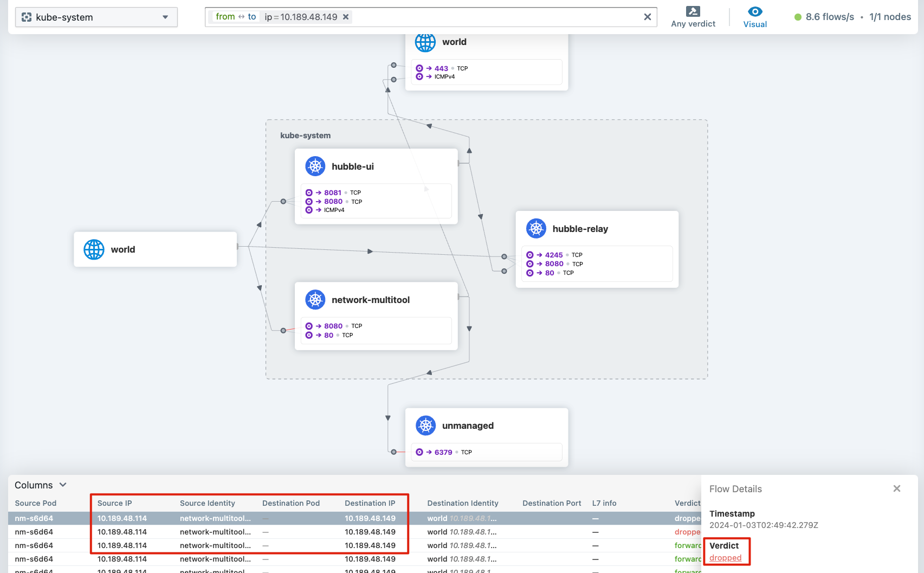
Task: Click ICMPv4 entry in hubble-ui card
Action: (334, 210)
